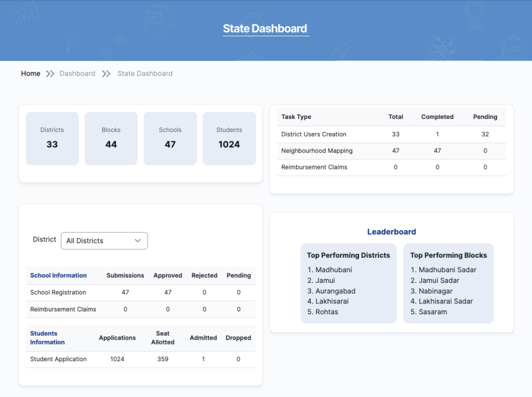Viewport: 532px width, 397px height.
Task: Go to Dashboard in the breadcrumb
Action: [77, 74]
